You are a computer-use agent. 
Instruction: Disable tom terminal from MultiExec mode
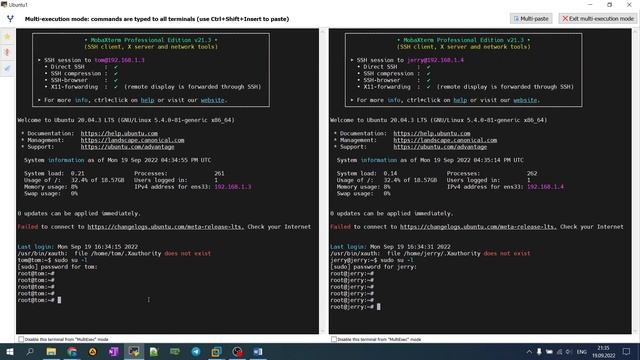coord(21,339)
